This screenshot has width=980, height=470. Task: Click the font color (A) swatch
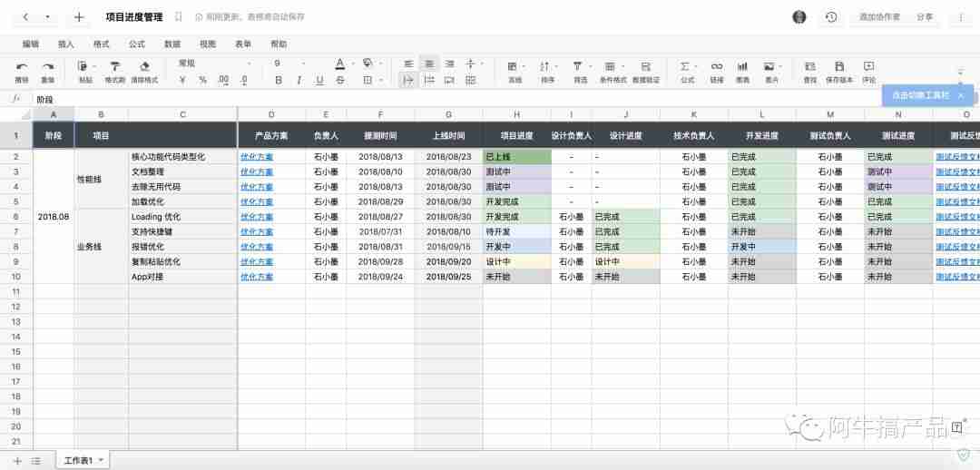[x=340, y=64]
